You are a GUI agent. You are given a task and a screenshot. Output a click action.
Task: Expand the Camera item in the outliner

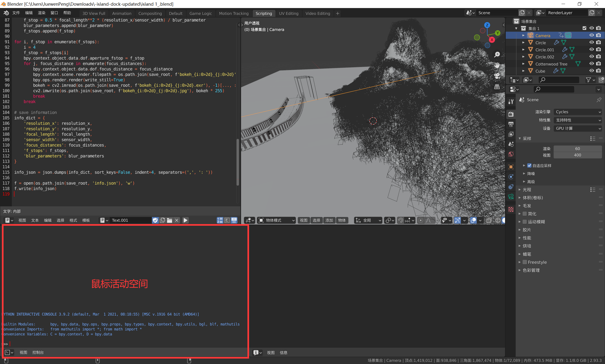click(523, 35)
